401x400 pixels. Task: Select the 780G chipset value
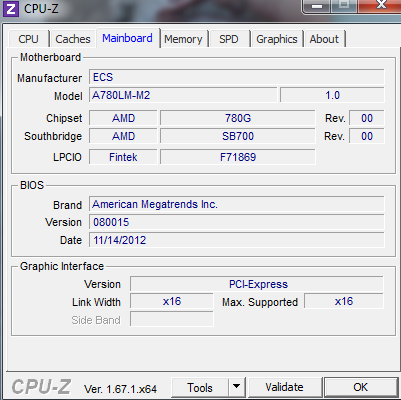[x=238, y=118]
